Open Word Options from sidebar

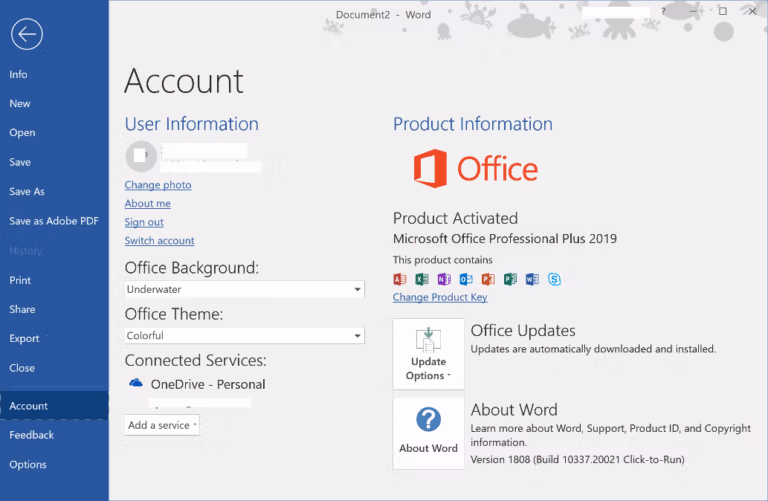(27, 464)
